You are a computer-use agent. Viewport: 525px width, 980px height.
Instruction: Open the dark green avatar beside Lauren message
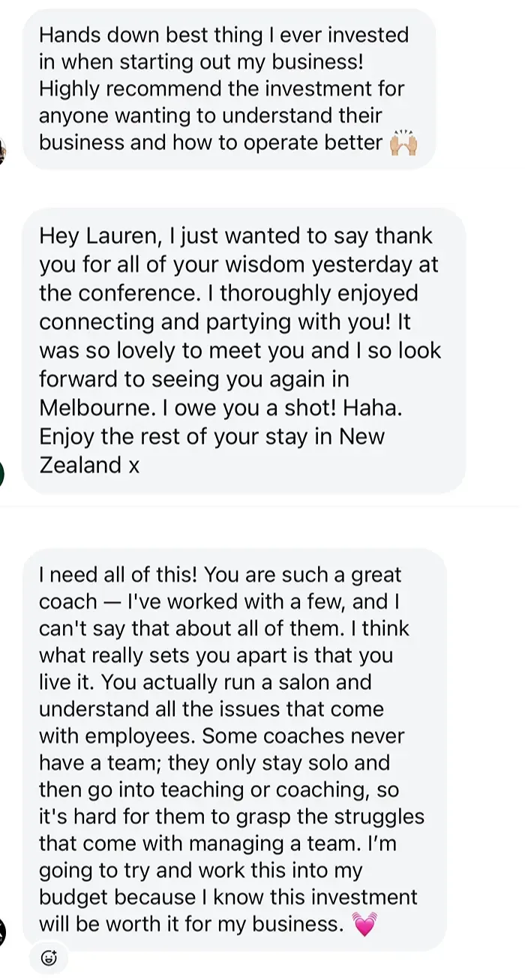coord(2,475)
